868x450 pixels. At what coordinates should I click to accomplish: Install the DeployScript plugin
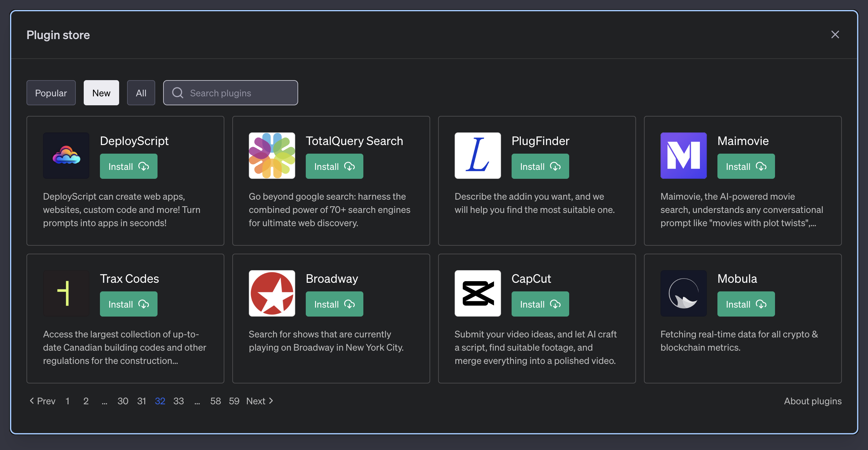point(128,166)
